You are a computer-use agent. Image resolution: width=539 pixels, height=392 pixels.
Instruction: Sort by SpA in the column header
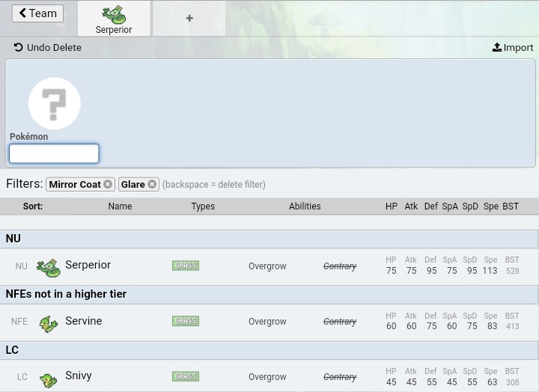450,206
